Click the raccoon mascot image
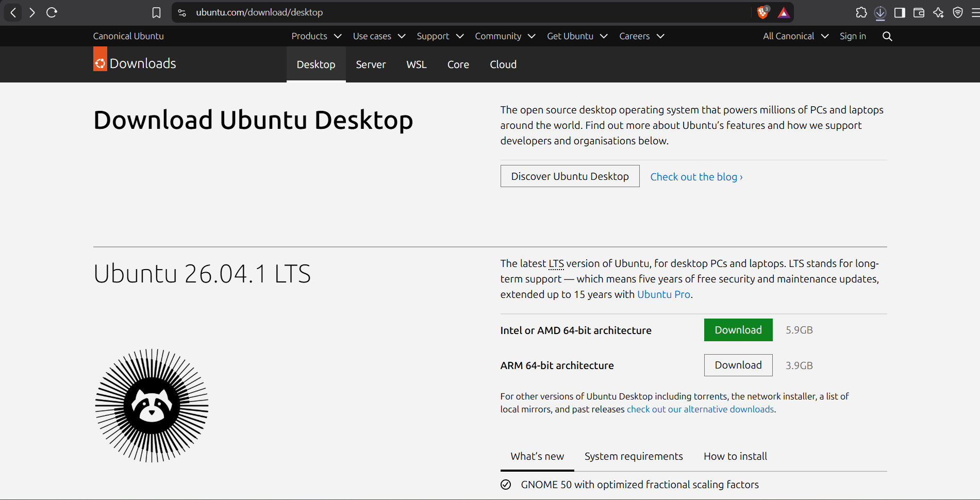This screenshot has width=980, height=500. point(152,406)
